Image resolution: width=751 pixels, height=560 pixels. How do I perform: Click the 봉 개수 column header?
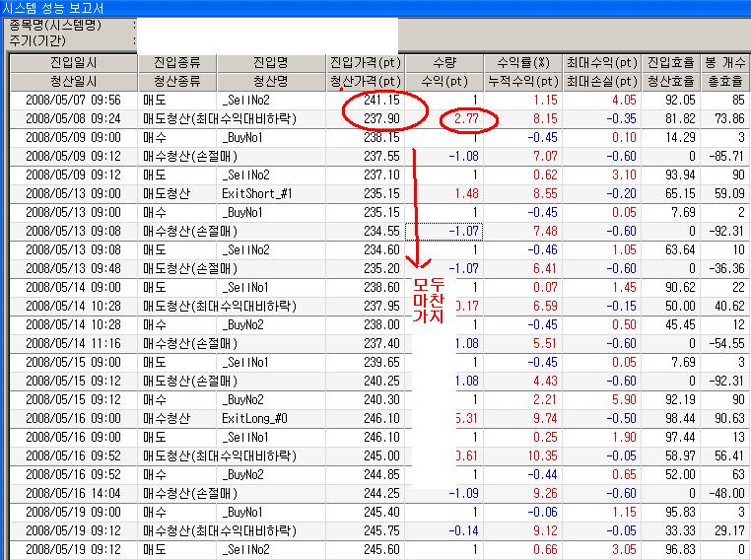(724, 62)
